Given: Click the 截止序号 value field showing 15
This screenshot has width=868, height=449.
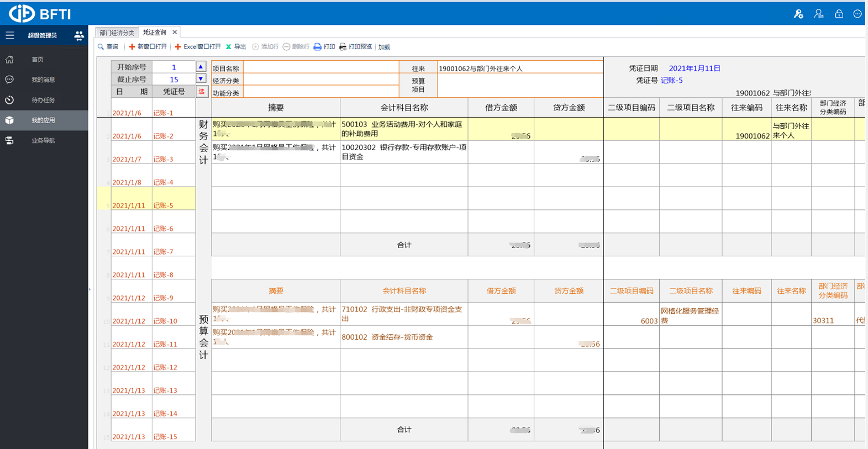Looking at the screenshot, I should [x=173, y=80].
